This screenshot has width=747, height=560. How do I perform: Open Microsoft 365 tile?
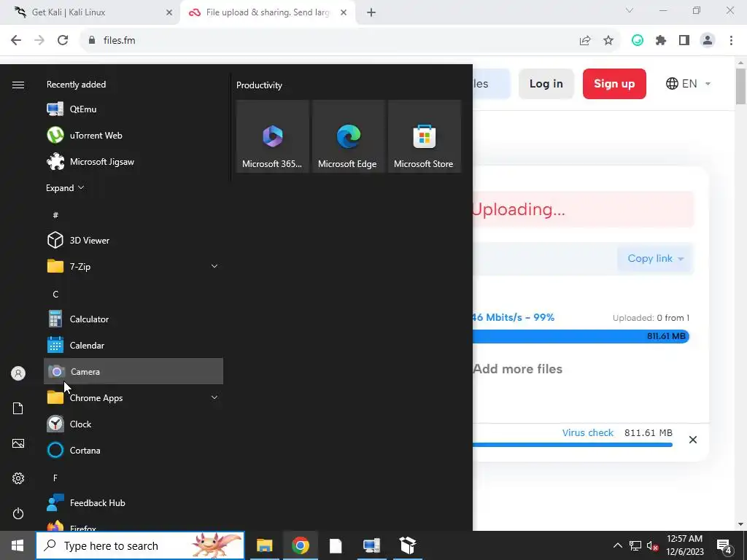coord(273,136)
